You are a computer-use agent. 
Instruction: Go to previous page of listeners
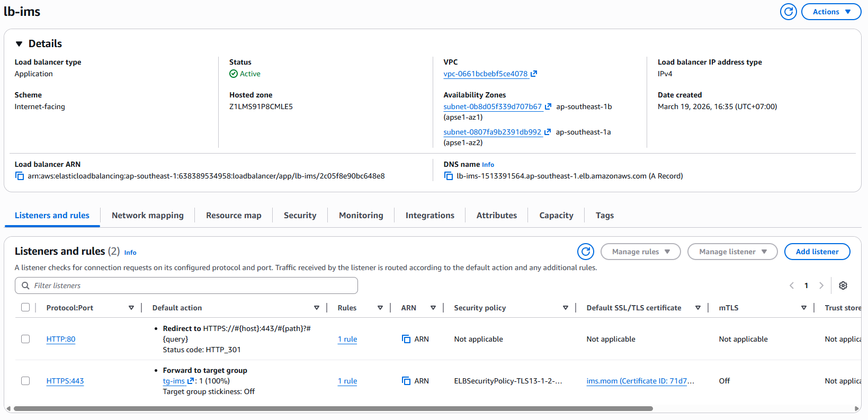(x=792, y=285)
